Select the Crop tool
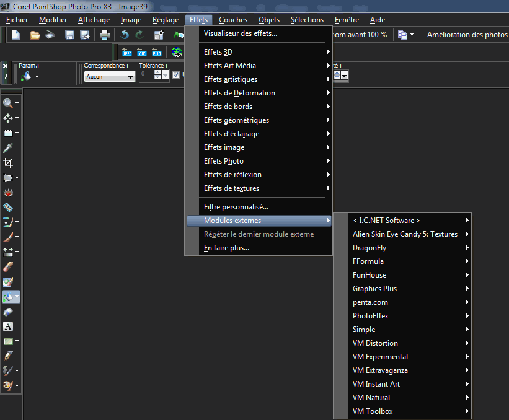509x420 pixels. 8,162
